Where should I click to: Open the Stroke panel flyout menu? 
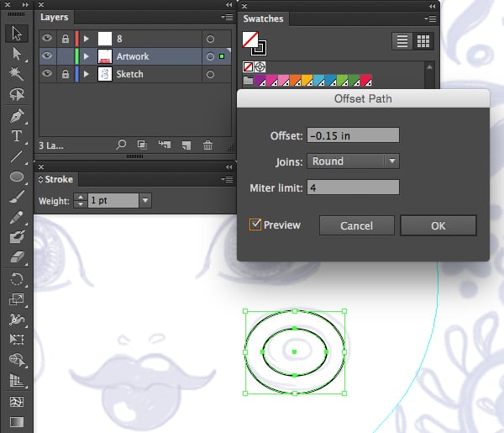point(228,179)
